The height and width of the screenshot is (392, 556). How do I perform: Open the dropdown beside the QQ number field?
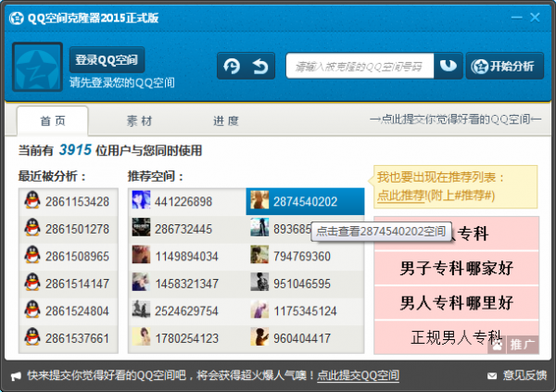point(449,66)
